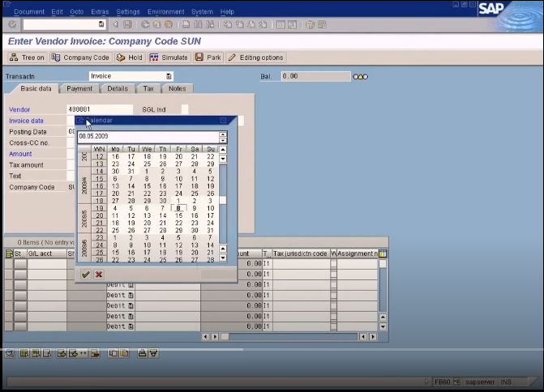
Task: Increase calendar date with up spinner arrow
Action: coord(223,134)
